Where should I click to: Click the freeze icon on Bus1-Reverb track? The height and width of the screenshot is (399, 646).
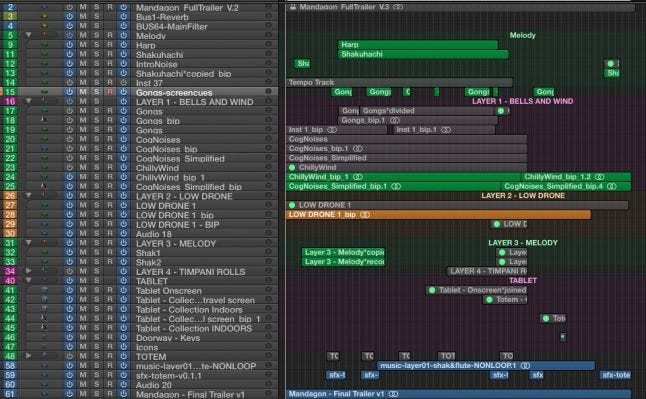pyautogui.click(x=123, y=17)
